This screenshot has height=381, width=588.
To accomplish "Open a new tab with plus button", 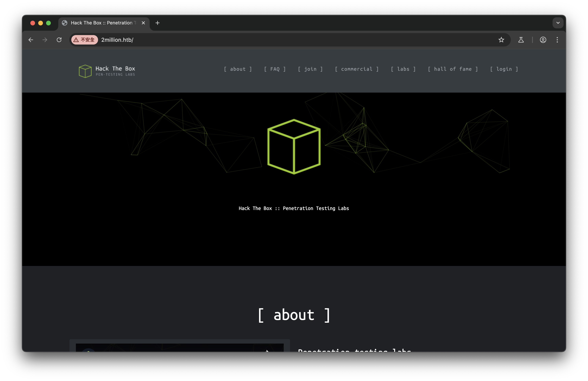I will (x=157, y=23).
